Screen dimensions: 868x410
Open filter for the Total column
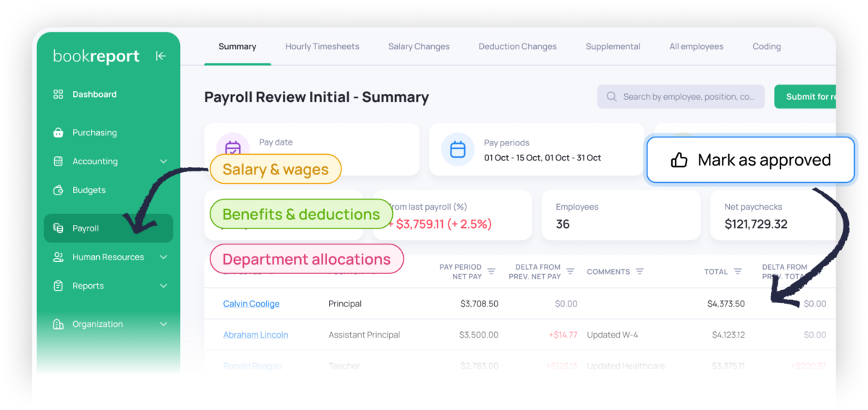pyautogui.click(x=738, y=272)
